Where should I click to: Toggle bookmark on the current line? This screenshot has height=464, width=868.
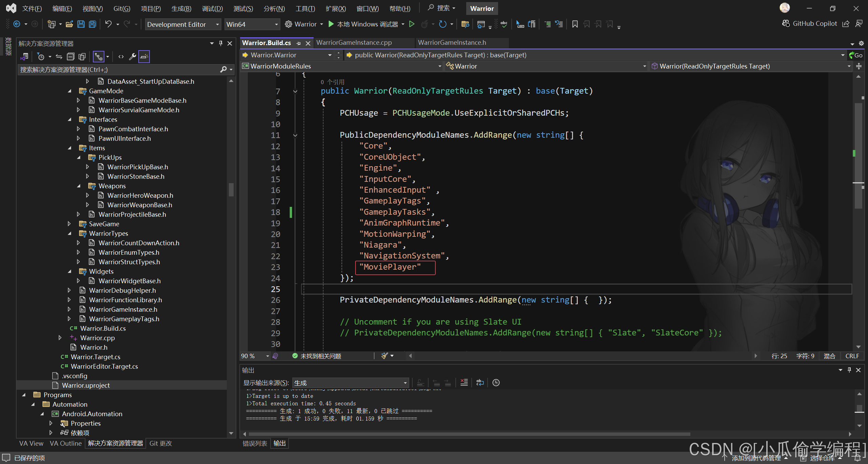(x=575, y=24)
